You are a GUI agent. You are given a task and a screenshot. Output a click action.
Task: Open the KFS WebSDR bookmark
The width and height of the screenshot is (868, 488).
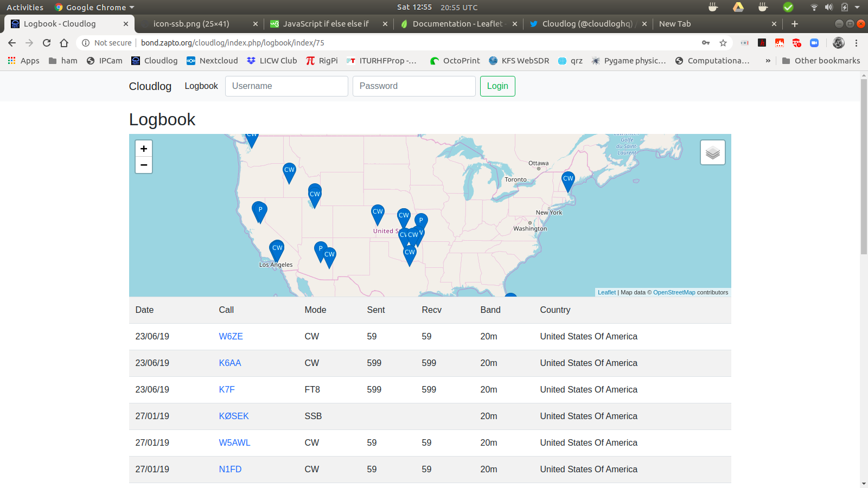tap(519, 61)
